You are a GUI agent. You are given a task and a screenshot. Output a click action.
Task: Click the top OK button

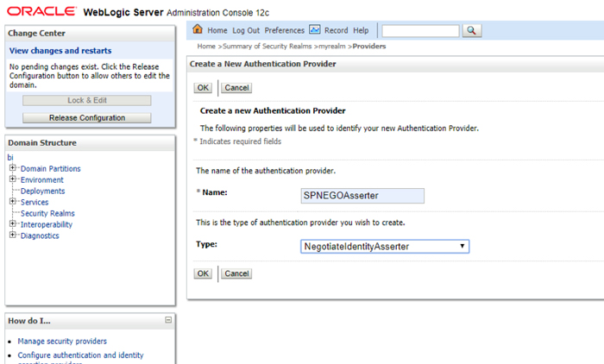point(203,88)
